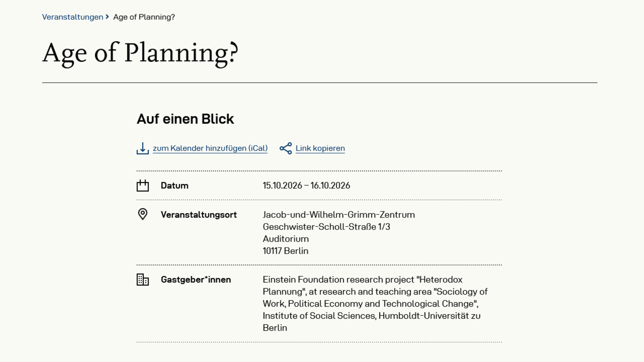Click the calendar icon beside Datum
644x362 pixels.
143,185
